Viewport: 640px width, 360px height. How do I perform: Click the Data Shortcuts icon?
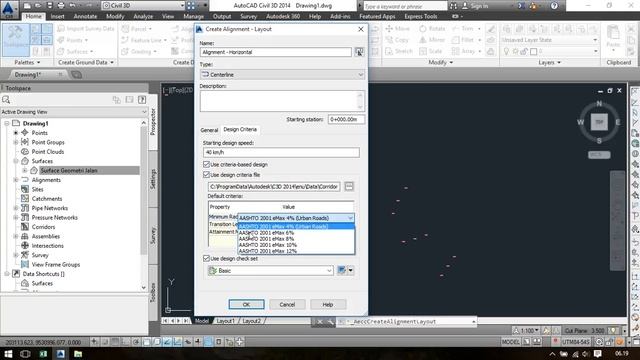tap(16, 273)
